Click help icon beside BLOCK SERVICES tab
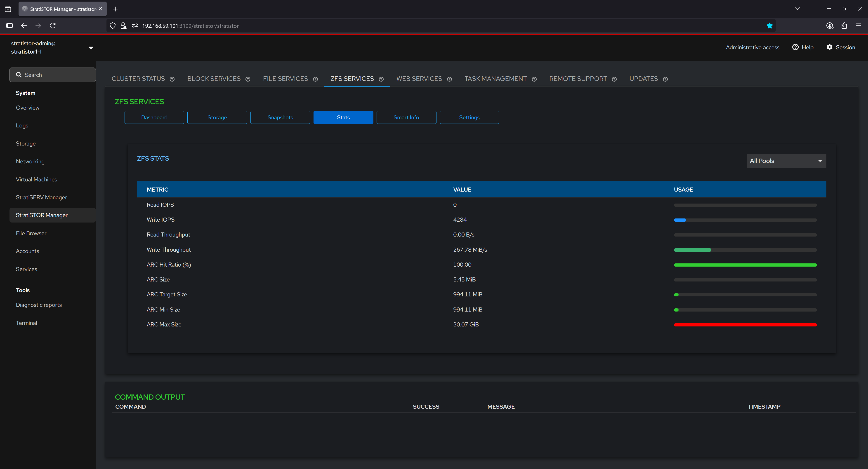This screenshot has width=868, height=469. click(248, 79)
